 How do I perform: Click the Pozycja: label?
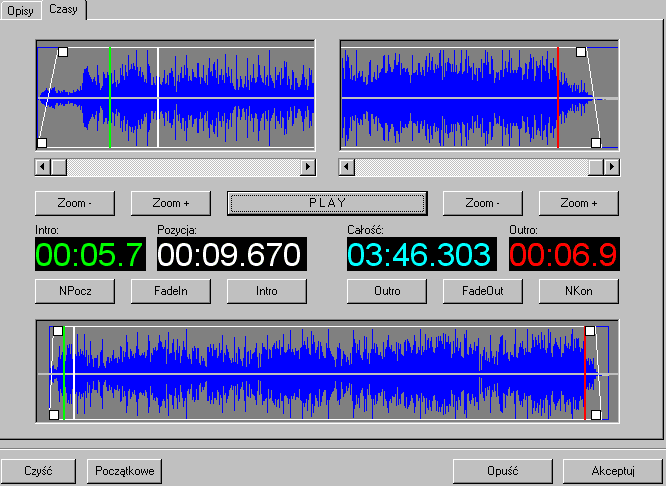pos(177,230)
